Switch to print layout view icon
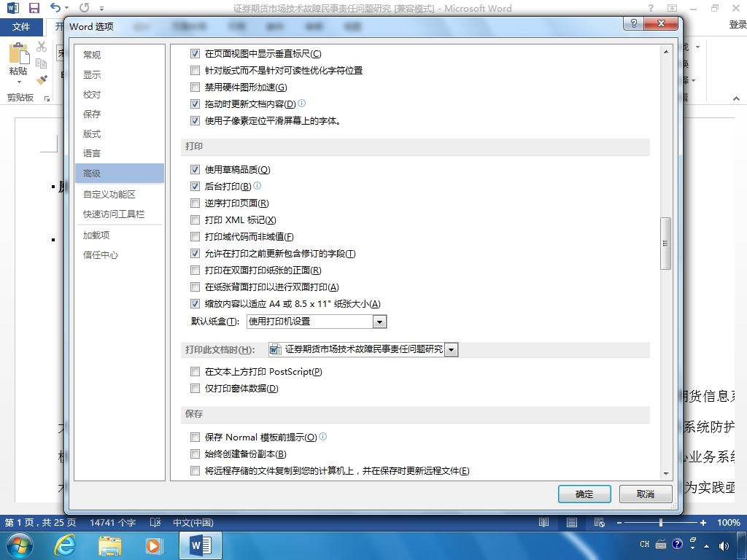The height and width of the screenshot is (560, 747). pyautogui.click(x=572, y=522)
